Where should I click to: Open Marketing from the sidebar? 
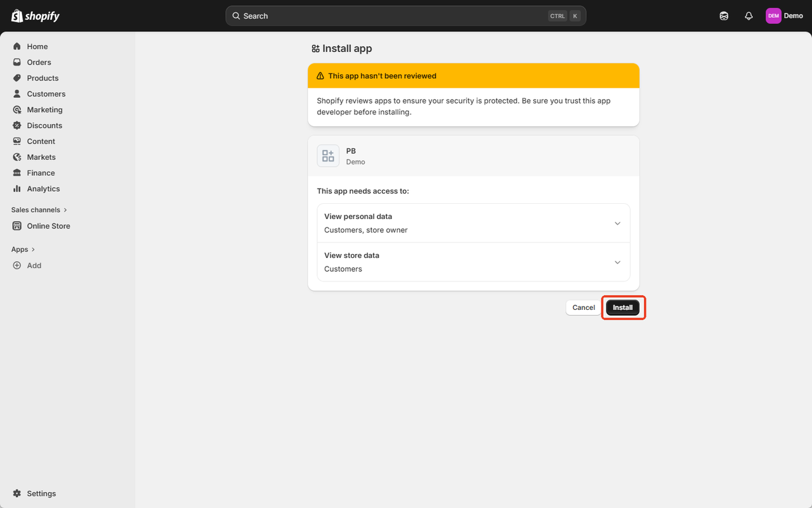pos(44,110)
